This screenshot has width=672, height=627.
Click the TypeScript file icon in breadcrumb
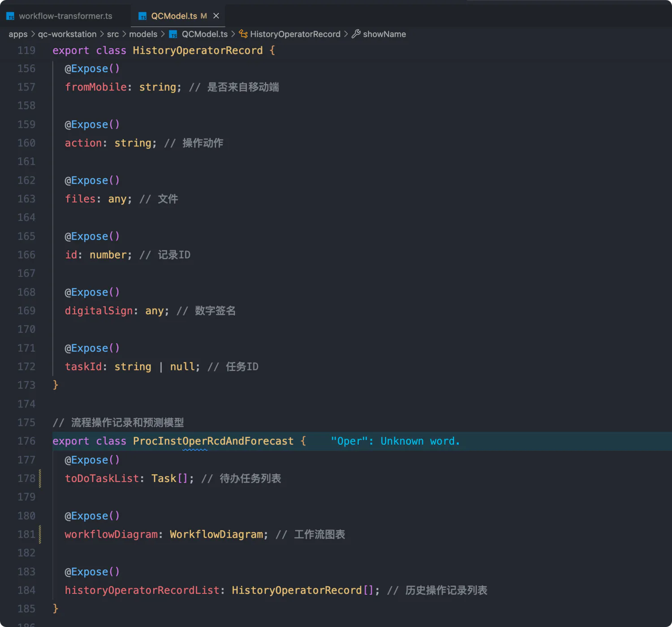[173, 34]
